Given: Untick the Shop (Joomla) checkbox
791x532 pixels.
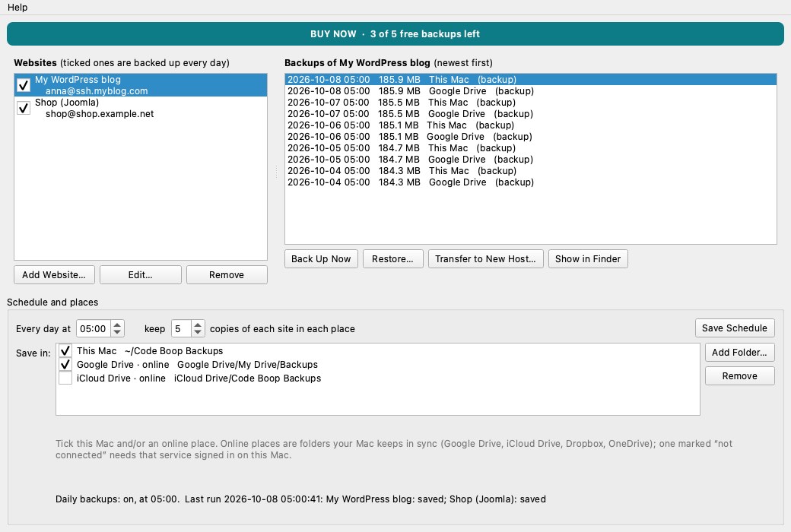Looking at the screenshot, I should point(24,108).
